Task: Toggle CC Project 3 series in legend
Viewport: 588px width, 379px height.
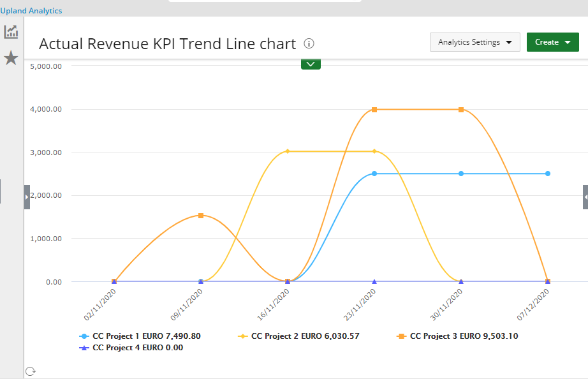Action: [x=457, y=336]
